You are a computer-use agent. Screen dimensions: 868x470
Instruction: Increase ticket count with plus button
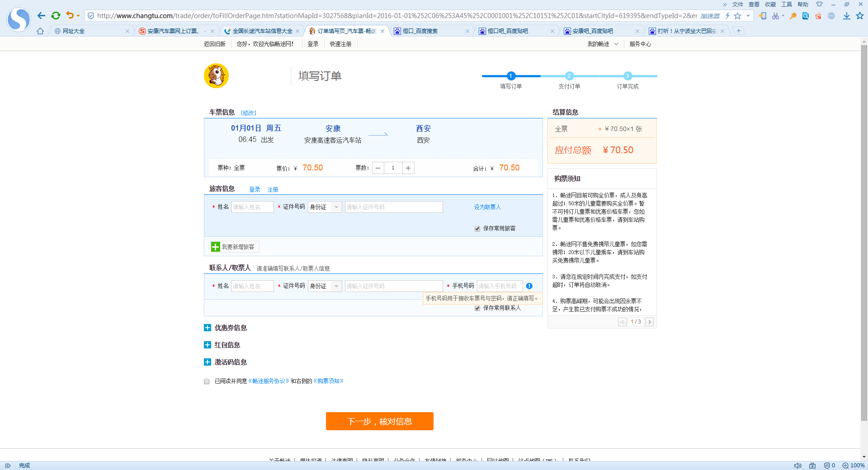click(x=408, y=168)
